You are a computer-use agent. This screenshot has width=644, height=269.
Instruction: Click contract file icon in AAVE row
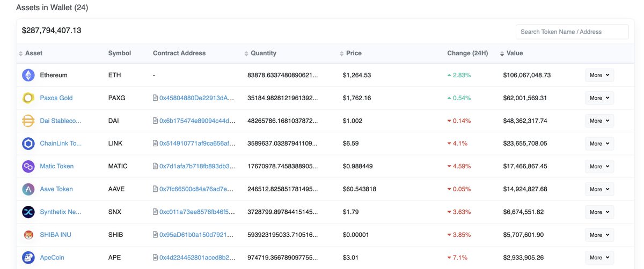tap(156, 189)
